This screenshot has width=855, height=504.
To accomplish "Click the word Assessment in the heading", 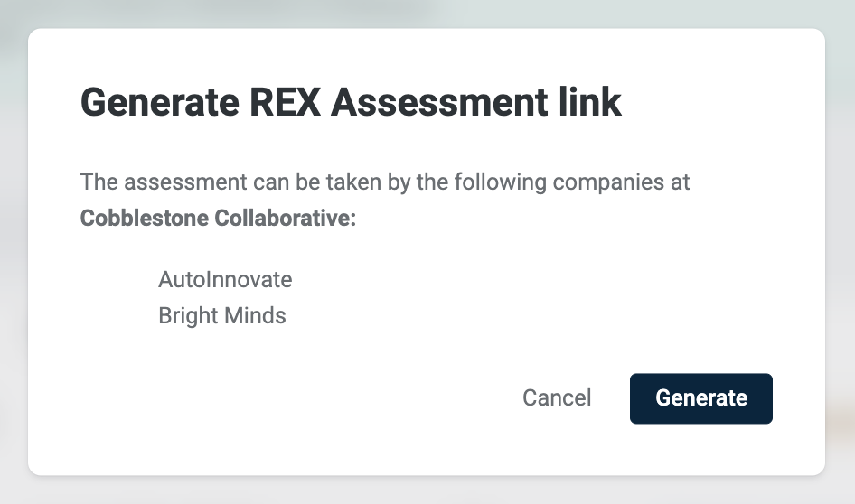I will 439,102.
